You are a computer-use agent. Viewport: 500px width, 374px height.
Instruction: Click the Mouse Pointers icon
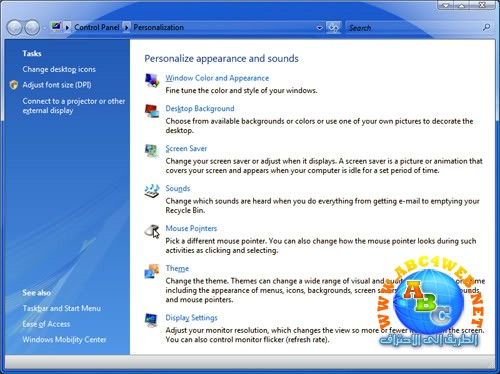point(152,231)
